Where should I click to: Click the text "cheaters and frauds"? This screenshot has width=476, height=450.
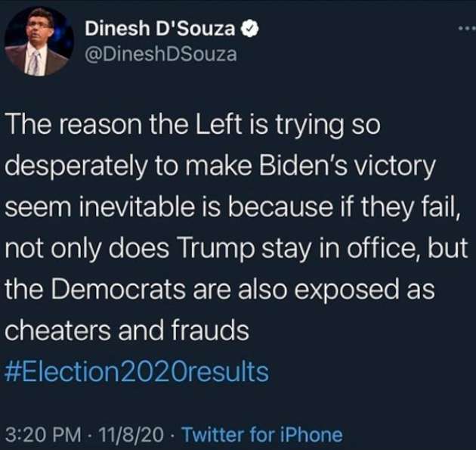coord(127,331)
